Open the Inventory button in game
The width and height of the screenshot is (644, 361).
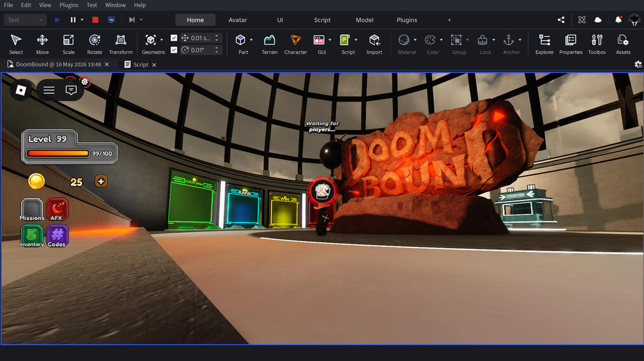click(x=32, y=236)
